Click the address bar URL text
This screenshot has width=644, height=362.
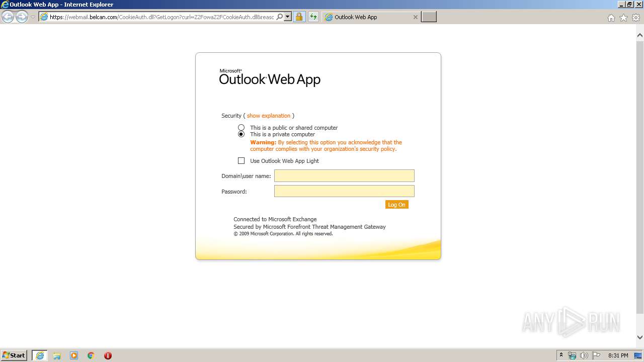pos(162,17)
